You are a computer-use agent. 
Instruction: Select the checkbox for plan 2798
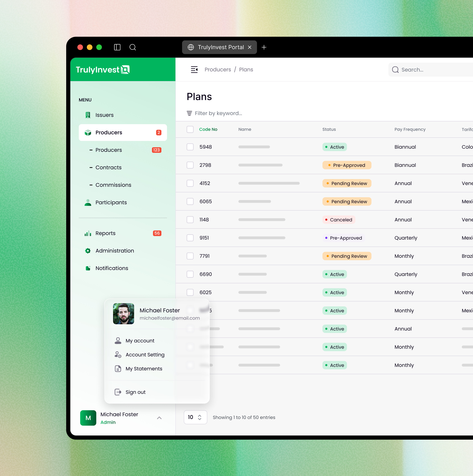(x=190, y=165)
